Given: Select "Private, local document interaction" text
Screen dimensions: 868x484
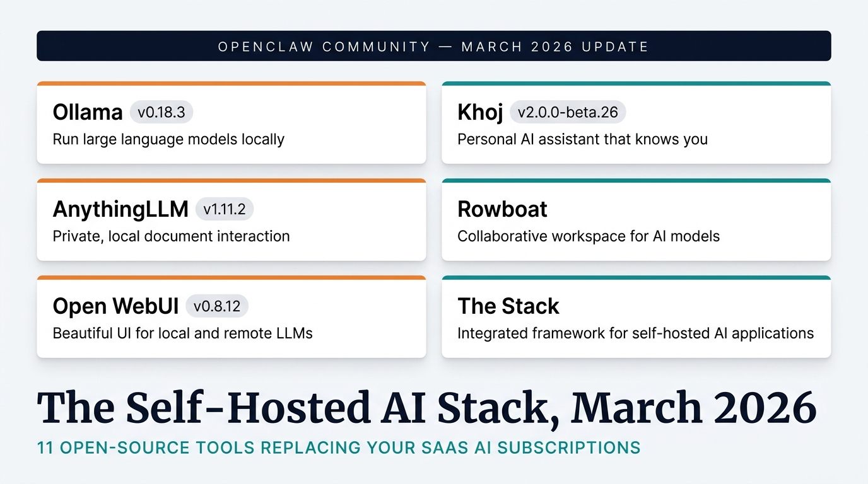Looking at the screenshot, I should tap(171, 236).
